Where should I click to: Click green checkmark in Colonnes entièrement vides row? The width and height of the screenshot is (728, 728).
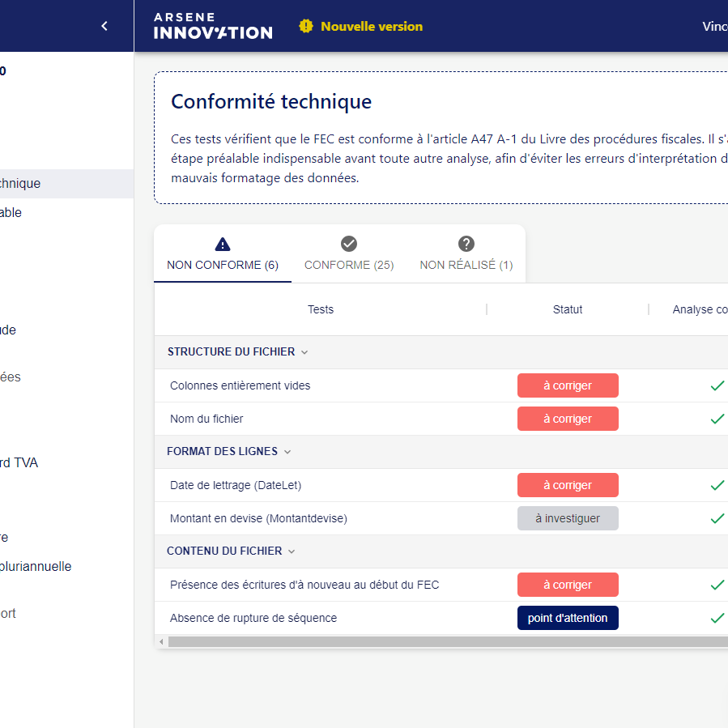(717, 385)
